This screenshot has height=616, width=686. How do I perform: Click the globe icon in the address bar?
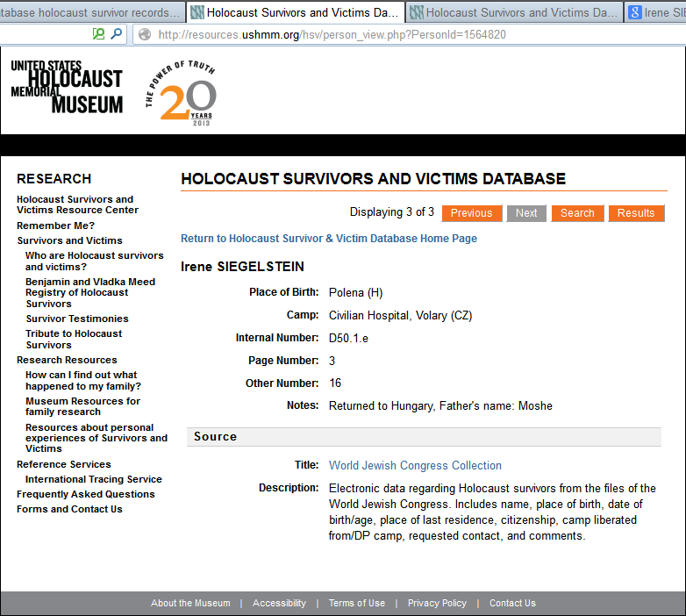click(145, 34)
